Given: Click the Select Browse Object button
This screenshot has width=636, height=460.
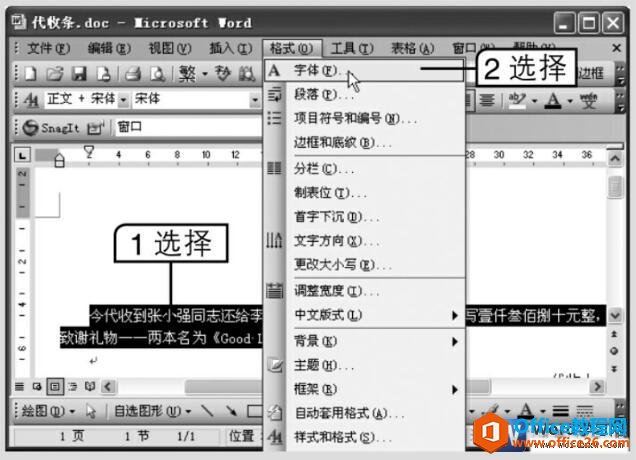Looking at the screenshot, I should pyautogui.click(x=614, y=351).
